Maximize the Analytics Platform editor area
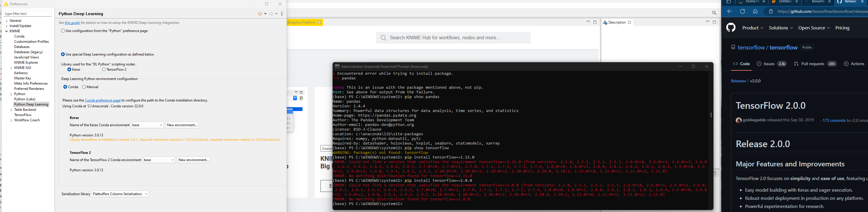 (x=595, y=22)
